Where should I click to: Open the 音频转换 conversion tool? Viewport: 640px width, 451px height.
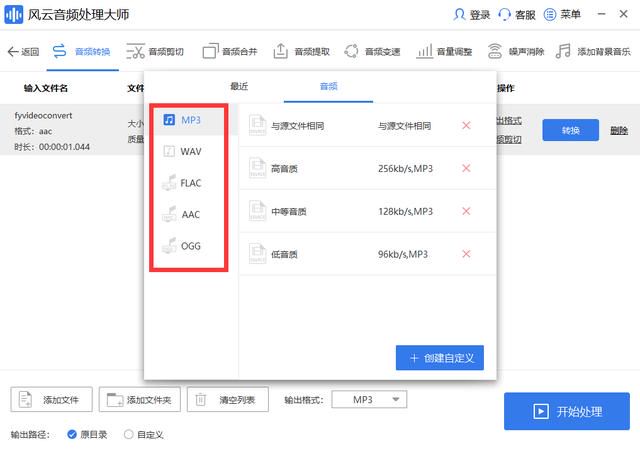[82, 51]
